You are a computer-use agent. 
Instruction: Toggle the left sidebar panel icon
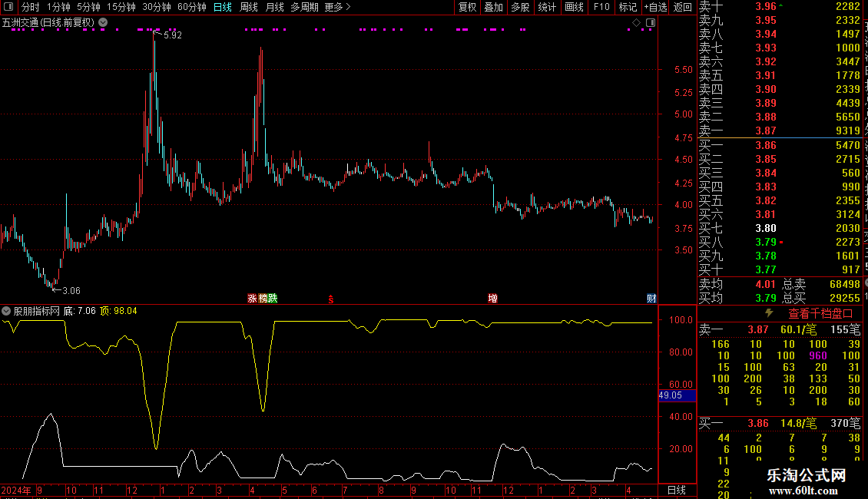(8, 7)
